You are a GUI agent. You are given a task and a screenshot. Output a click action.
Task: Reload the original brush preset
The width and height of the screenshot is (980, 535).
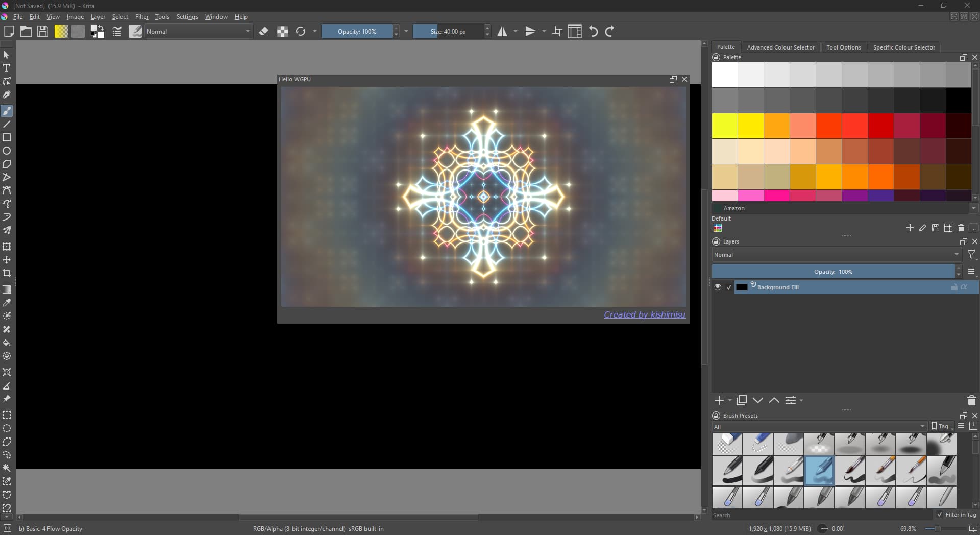point(301,32)
